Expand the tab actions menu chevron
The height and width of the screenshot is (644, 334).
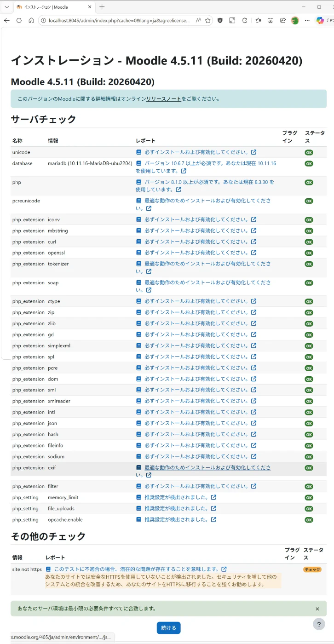(6, 7)
